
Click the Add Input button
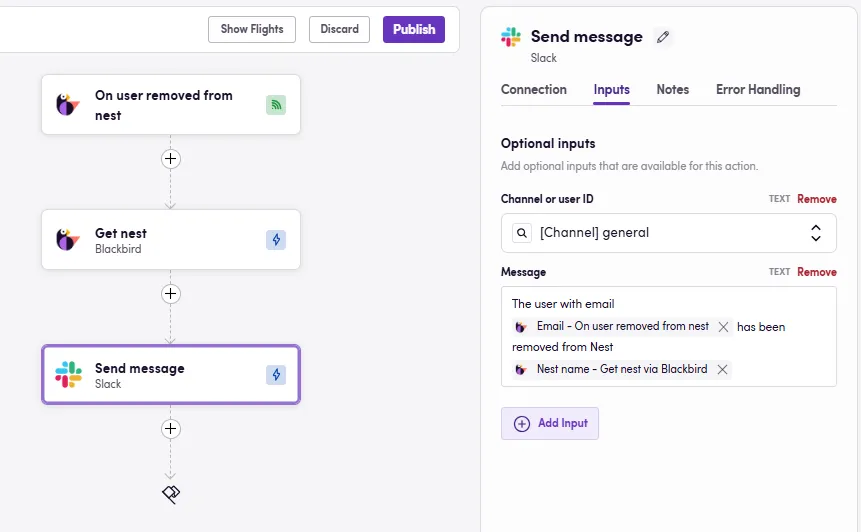550,424
